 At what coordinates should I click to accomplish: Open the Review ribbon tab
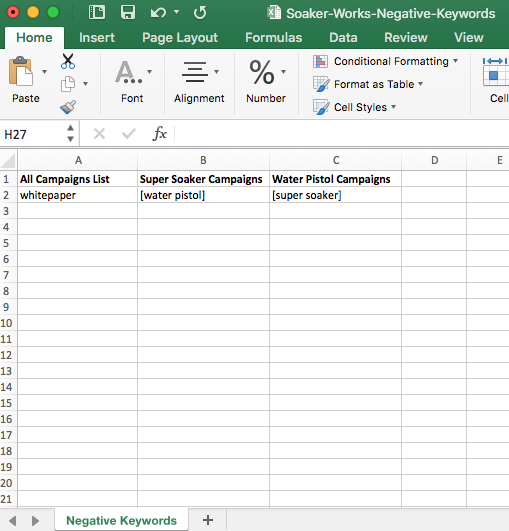coord(406,38)
